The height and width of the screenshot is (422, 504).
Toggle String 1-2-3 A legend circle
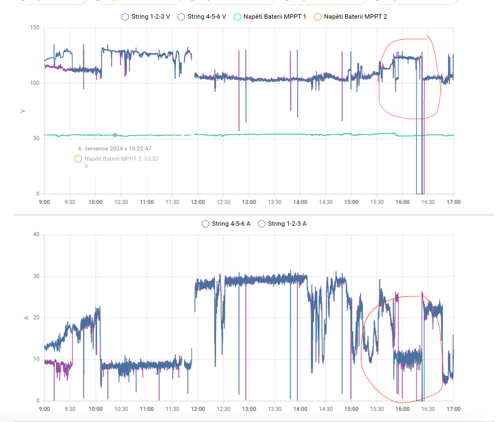pos(262,224)
